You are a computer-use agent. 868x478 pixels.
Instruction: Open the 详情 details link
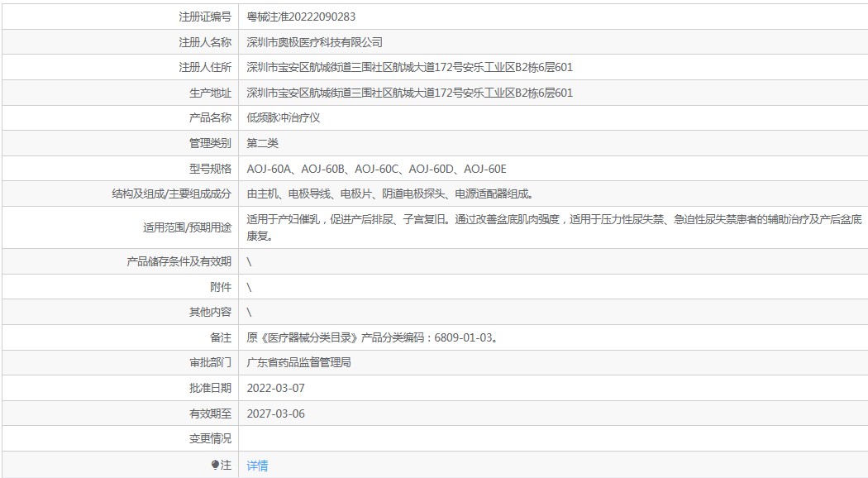(x=257, y=466)
